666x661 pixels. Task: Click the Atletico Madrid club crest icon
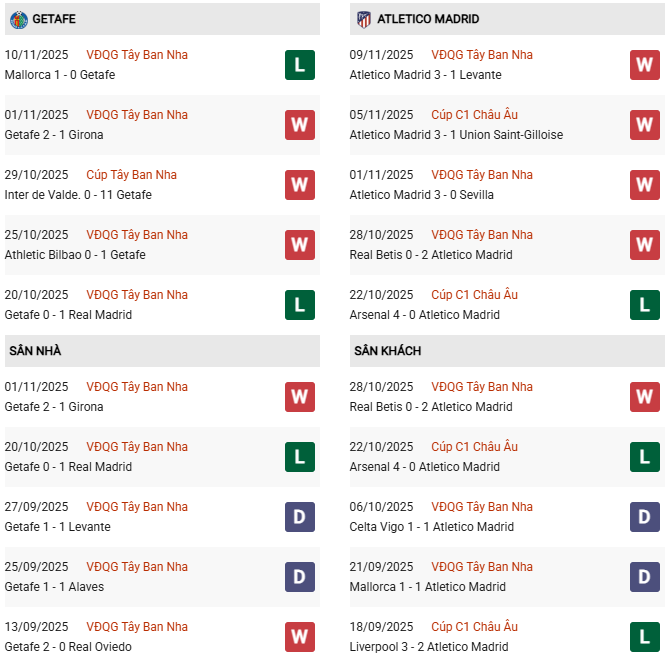coord(363,19)
